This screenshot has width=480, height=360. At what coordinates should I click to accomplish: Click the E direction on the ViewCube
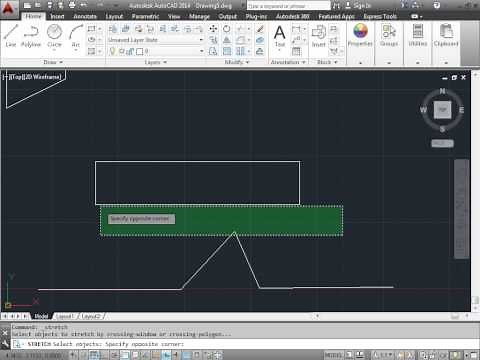click(x=462, y=110)
